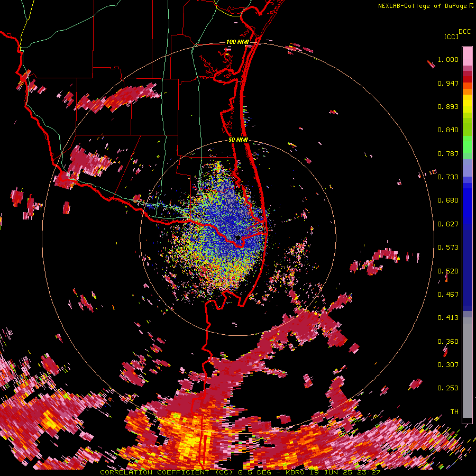Select the 0.840 color scale value
The width and height of the screenshot is (476, 476).
click(448, 130)
